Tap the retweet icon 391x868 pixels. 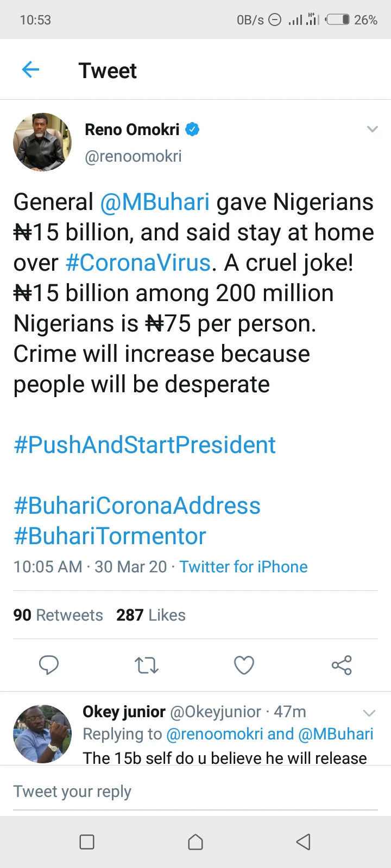[x=146, y=665]
